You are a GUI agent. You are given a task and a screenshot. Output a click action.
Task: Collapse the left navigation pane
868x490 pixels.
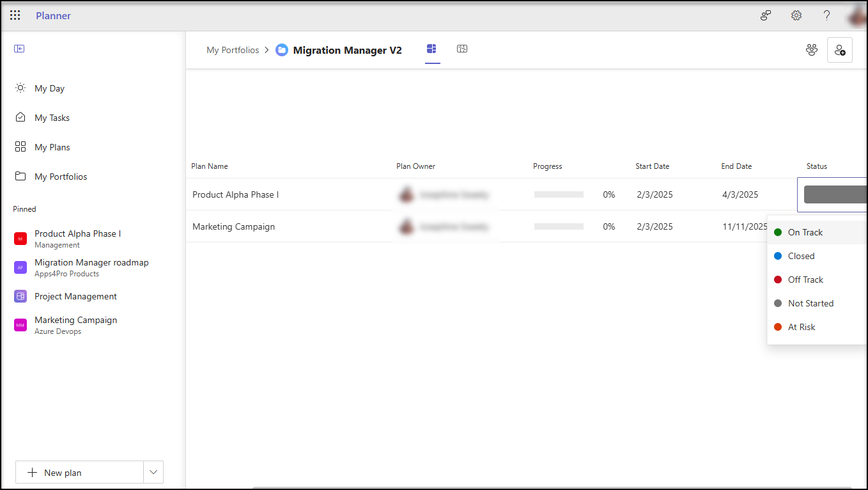[19, 48]
